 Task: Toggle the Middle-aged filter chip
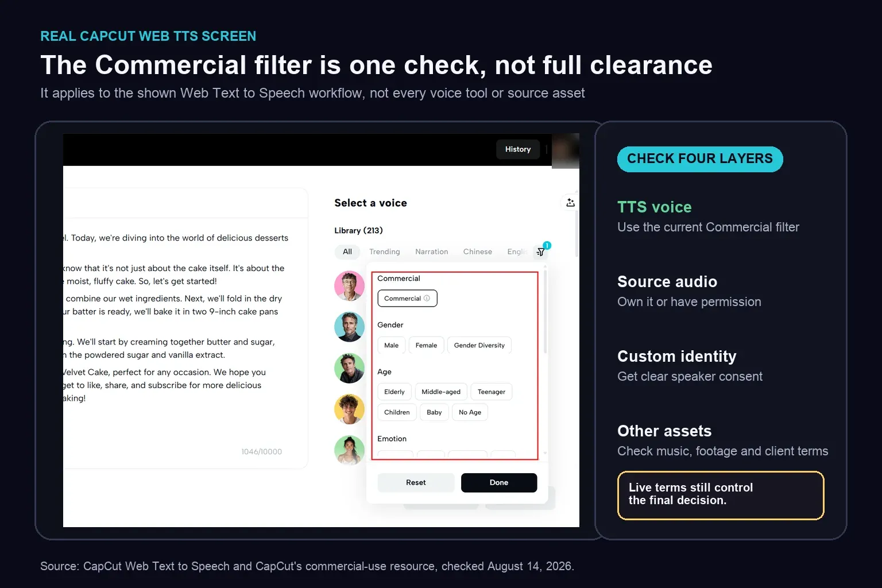click(x=441, y=392)
